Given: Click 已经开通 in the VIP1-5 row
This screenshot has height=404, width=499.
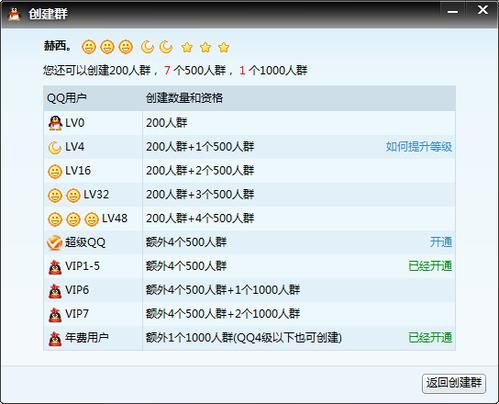Looking at the screenshot, I should pos(430,266).
